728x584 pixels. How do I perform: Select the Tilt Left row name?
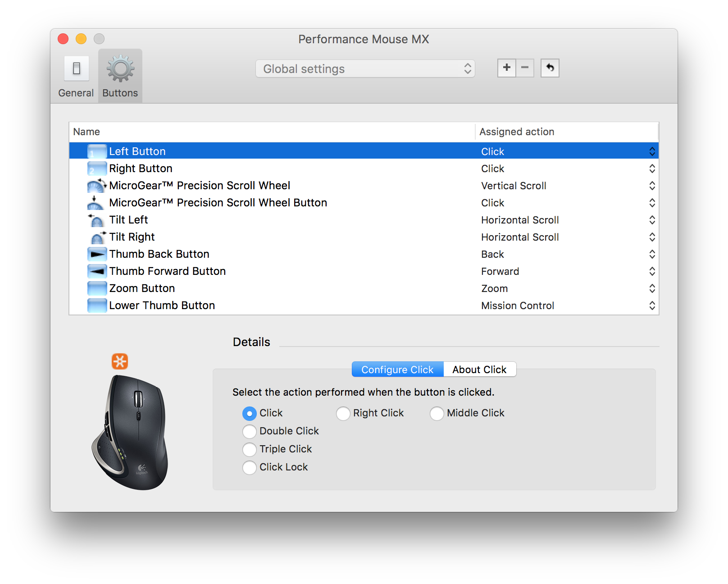[x=128, y=220]
